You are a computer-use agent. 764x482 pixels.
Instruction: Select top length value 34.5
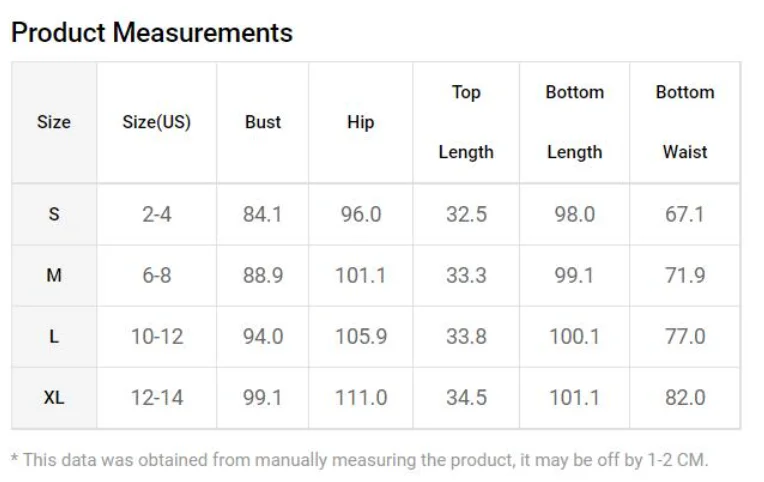[x=466, y=398]
